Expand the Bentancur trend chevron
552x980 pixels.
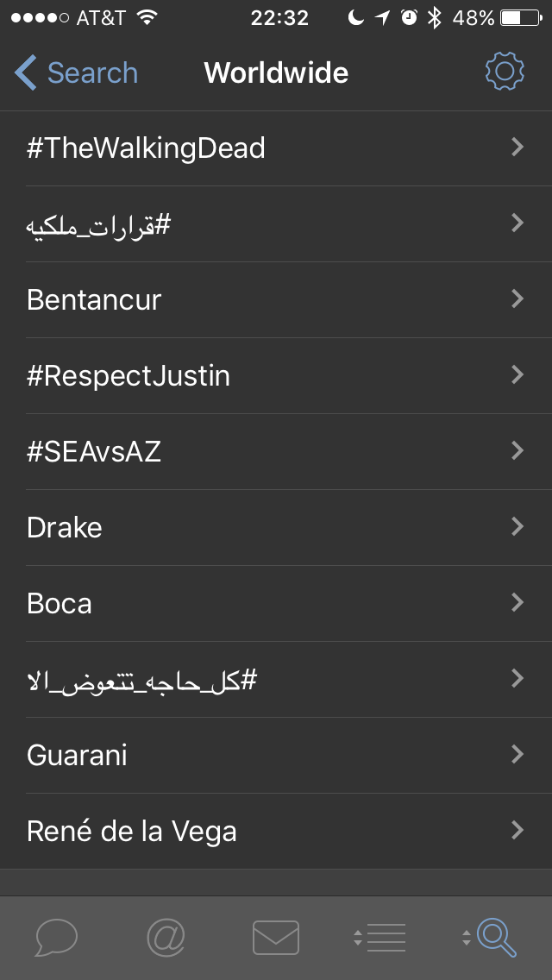[517, 299]
